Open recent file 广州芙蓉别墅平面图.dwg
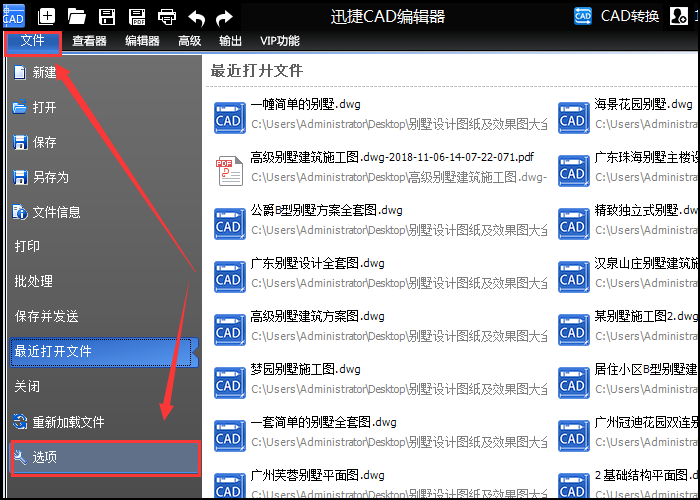The width and height of the screenshot is (700, 500). coord(317,475)
